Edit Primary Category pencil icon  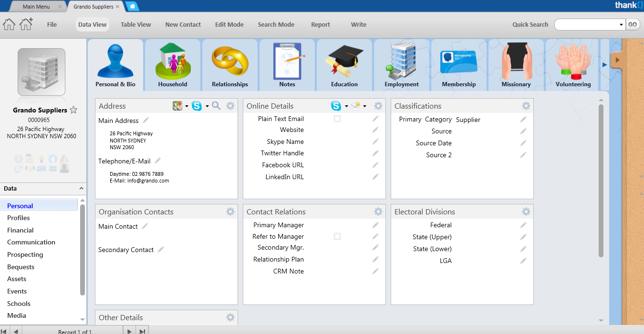523,119
